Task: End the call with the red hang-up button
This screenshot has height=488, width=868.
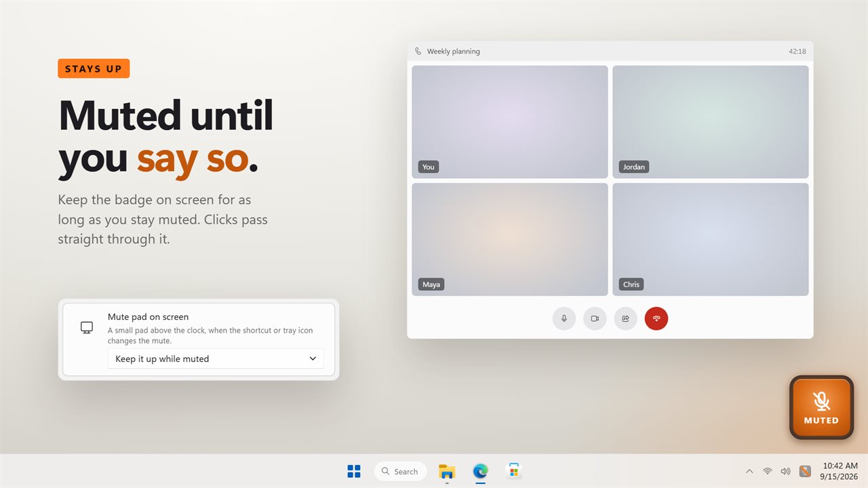Action: click(x=656, y=319)
